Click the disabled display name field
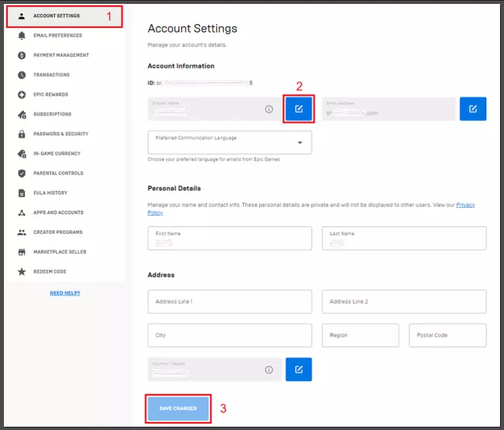504x430 pixels. [x=215, y=109]
